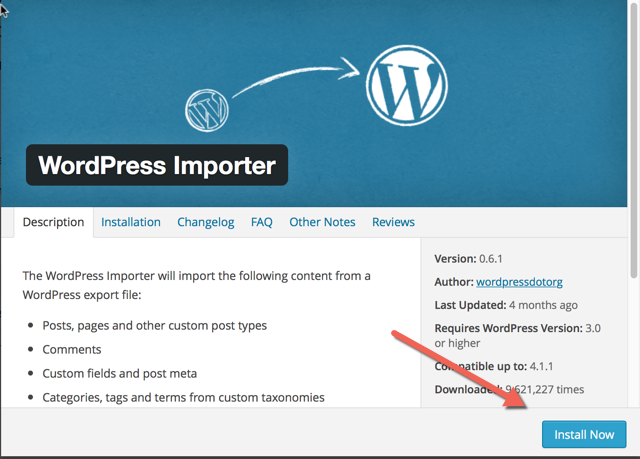Click the WordPress Importer description paragraph
The height and width of the screenshot is (459, 640).
click(196, 285)
